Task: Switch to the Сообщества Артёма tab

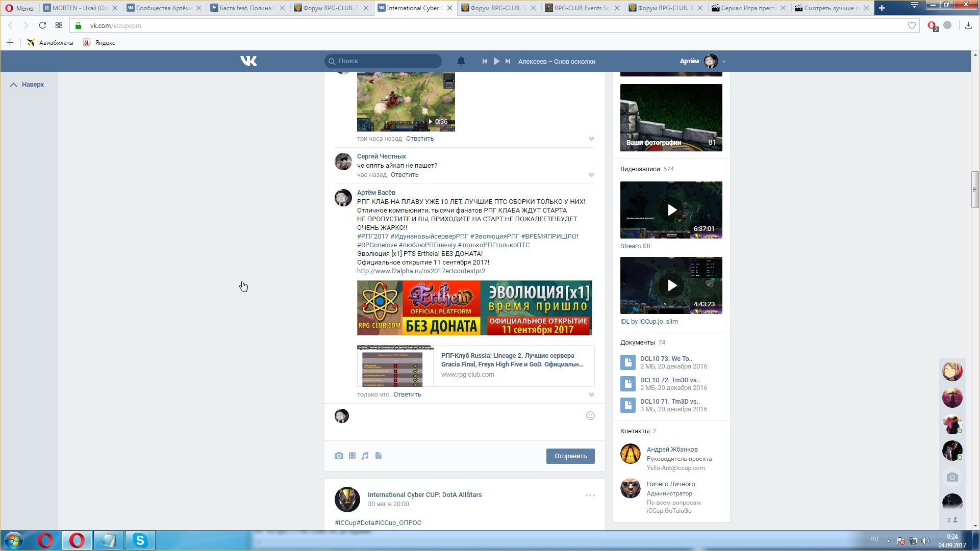Action: coord(163,8)
